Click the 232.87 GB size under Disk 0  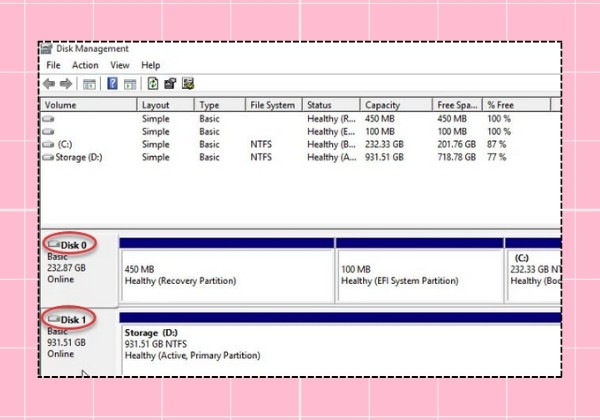[x=66, y=268]
